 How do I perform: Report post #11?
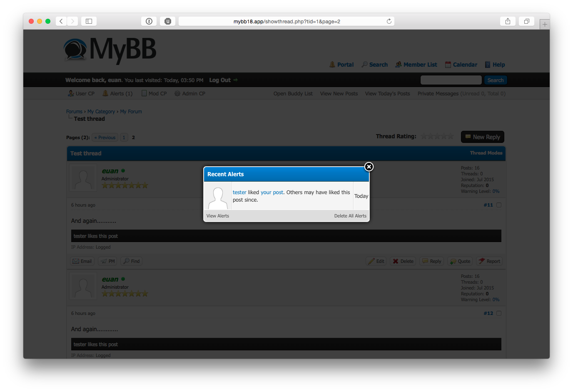(489, 261)
